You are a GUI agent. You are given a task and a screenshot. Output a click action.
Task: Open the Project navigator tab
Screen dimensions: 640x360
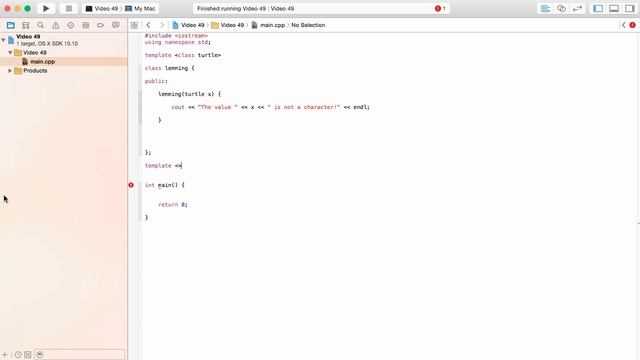tap(11, 25)
